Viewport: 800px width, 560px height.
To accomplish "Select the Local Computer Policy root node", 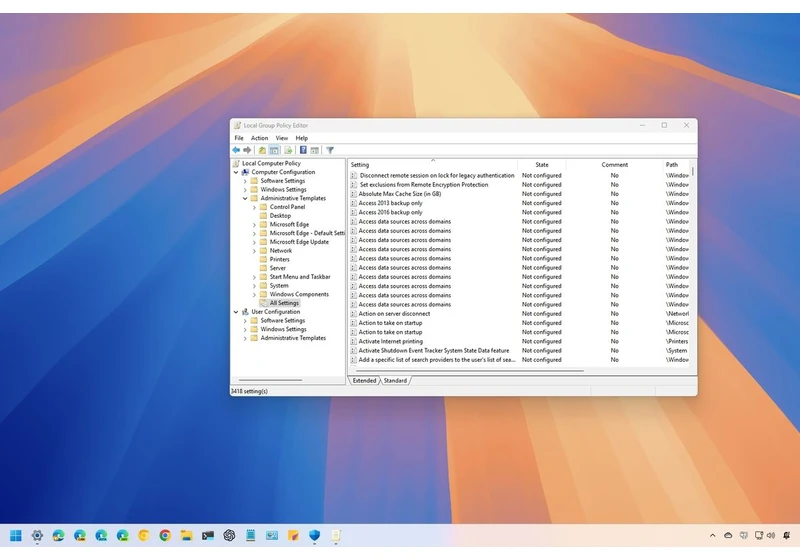I will 271,163.
